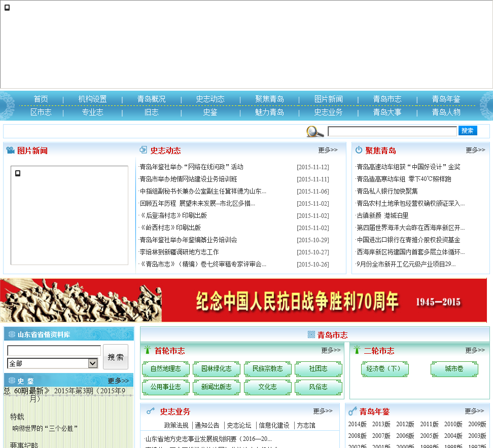Click the key icon beside 青岛年鉴

pos(353,411)
